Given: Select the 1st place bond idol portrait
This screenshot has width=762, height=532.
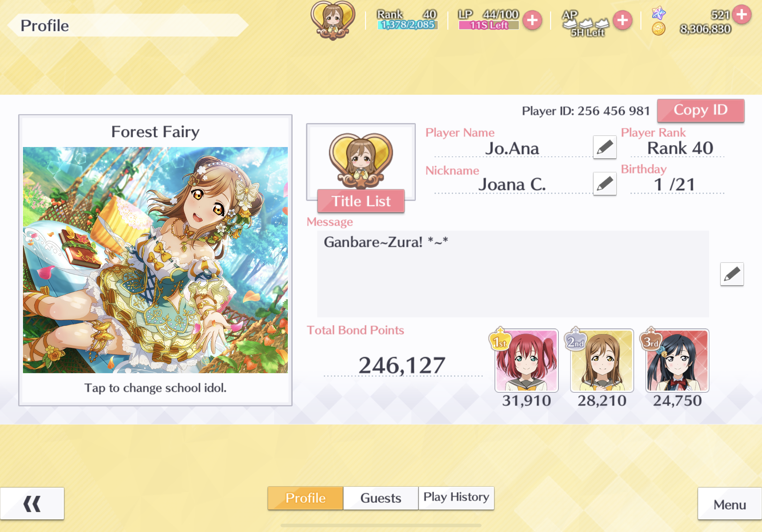Looking at the screenshot, I should click(527, 360).
